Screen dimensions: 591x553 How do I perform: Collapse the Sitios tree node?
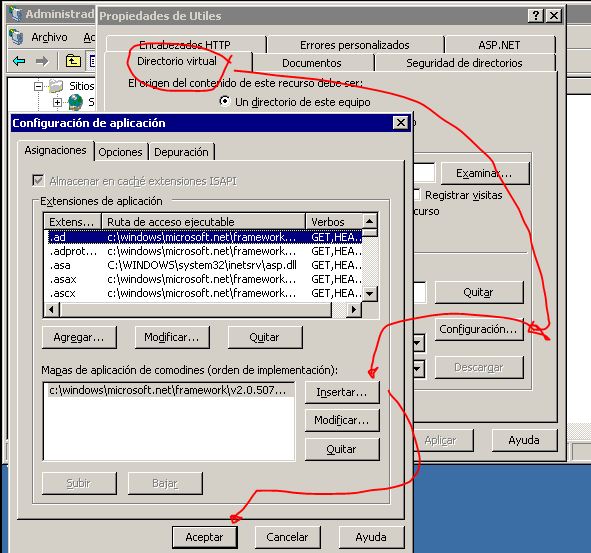point(38,86)
